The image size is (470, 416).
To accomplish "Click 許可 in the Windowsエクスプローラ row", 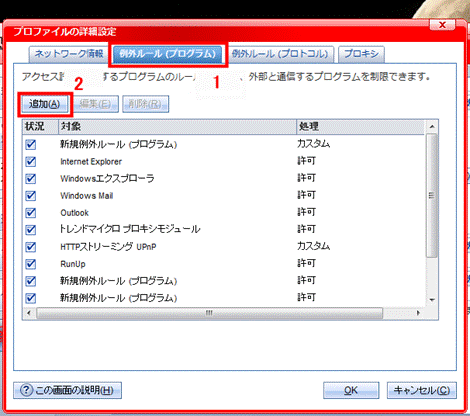I will click(306, 178).
